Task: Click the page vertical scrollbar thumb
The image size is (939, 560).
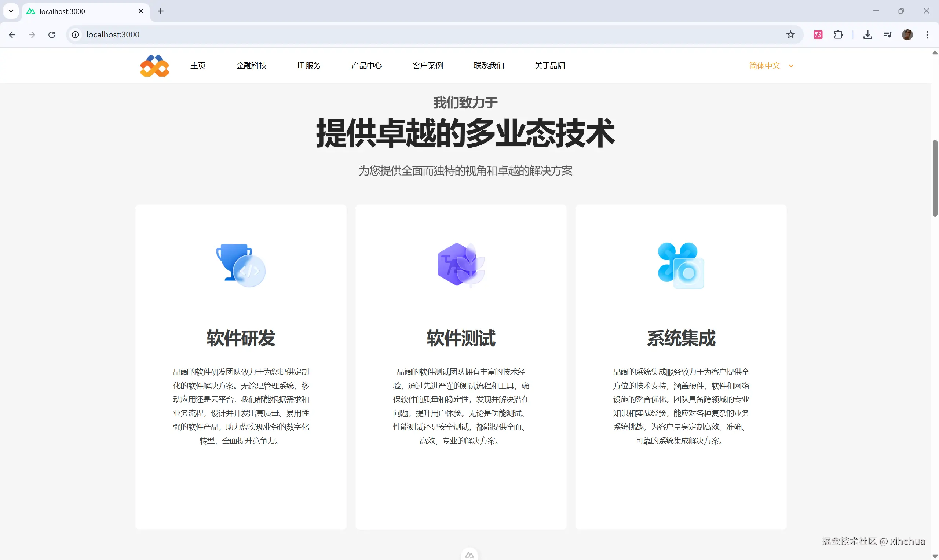Action: (x=935, y=178)
